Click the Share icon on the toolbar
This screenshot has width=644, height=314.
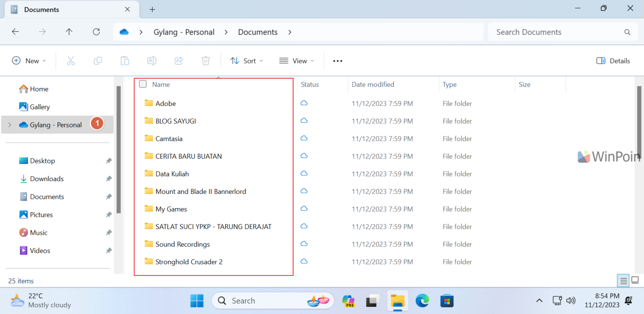[x=179, y=60]
